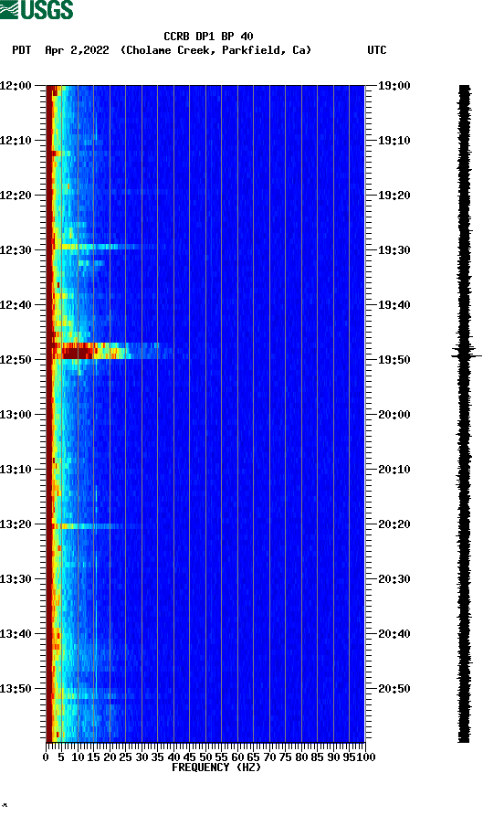Click the yellow energy streak at 12:30

click(x=99, y=247)
